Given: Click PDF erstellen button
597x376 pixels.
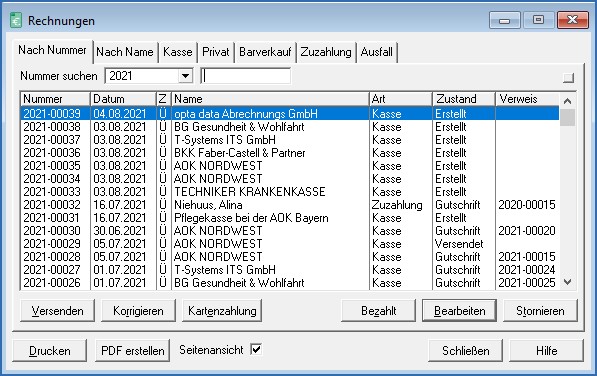Looking at the screenshot, I should point(132,351).
